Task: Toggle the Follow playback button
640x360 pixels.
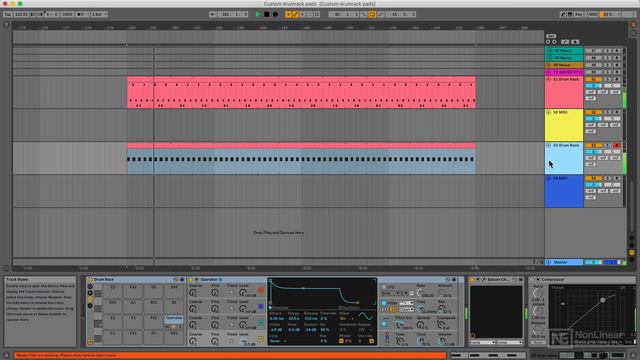Action: click(x=213, y=14)
